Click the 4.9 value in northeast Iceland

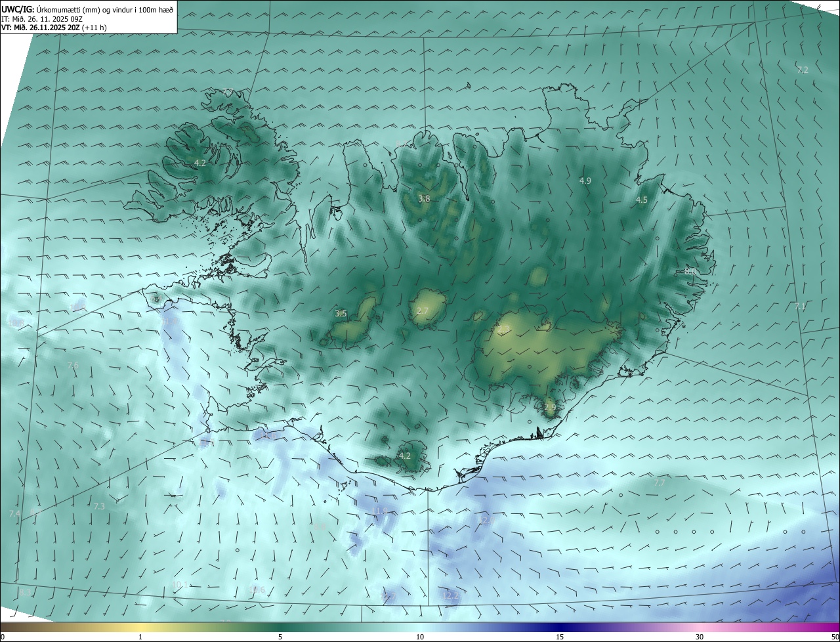pos(585,181)
